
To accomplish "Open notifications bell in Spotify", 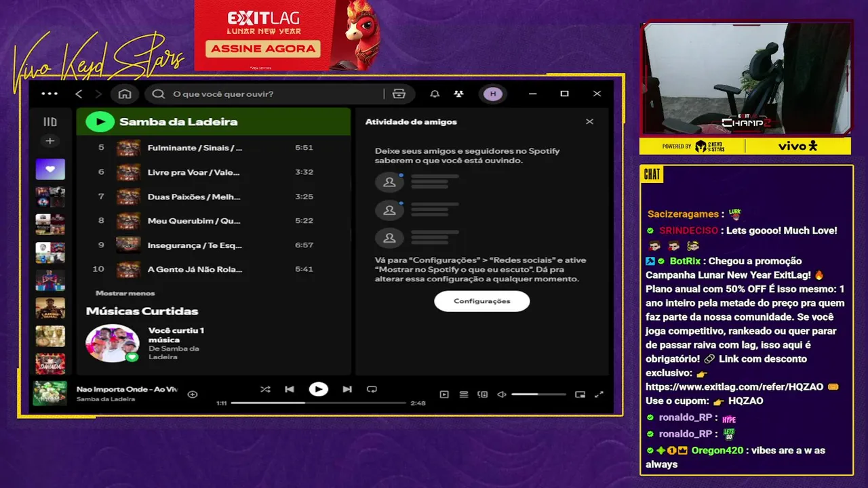I will click(435, 94).
